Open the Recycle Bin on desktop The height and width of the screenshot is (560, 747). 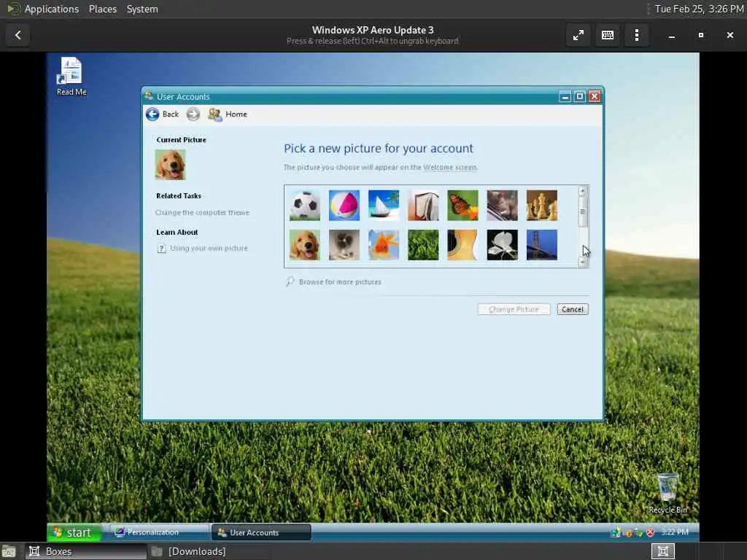tap(667, 494)
